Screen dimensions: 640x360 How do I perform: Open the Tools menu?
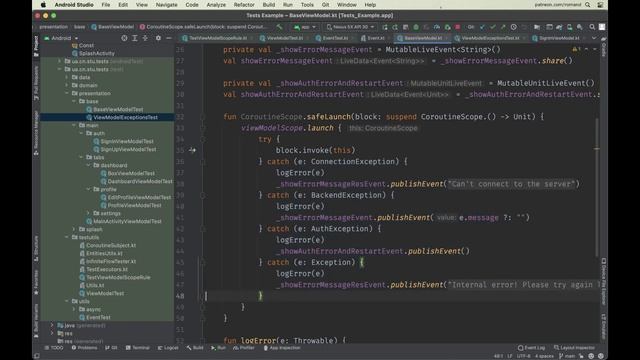[x=307, y=5]
